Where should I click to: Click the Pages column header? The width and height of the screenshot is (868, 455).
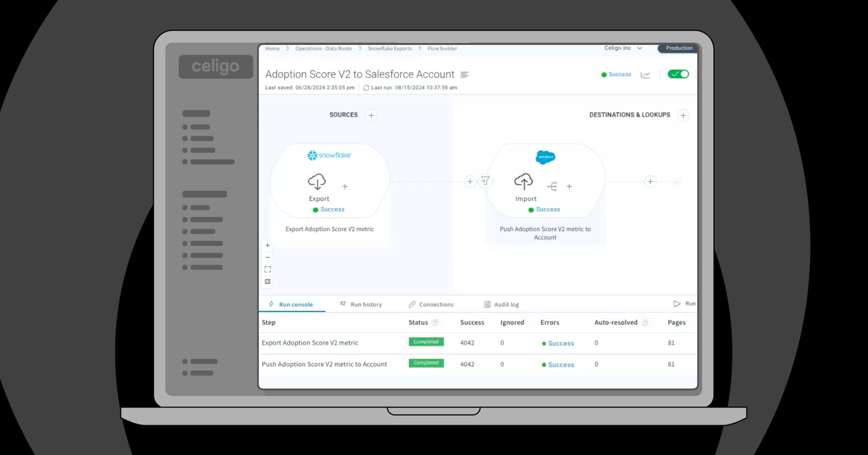[x=676, y=323]
